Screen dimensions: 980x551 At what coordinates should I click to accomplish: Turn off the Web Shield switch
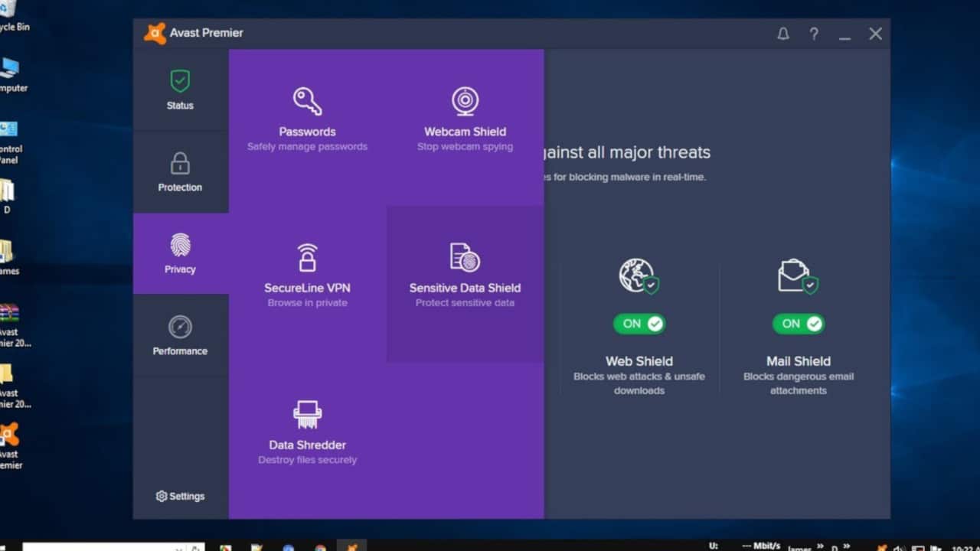639,324
